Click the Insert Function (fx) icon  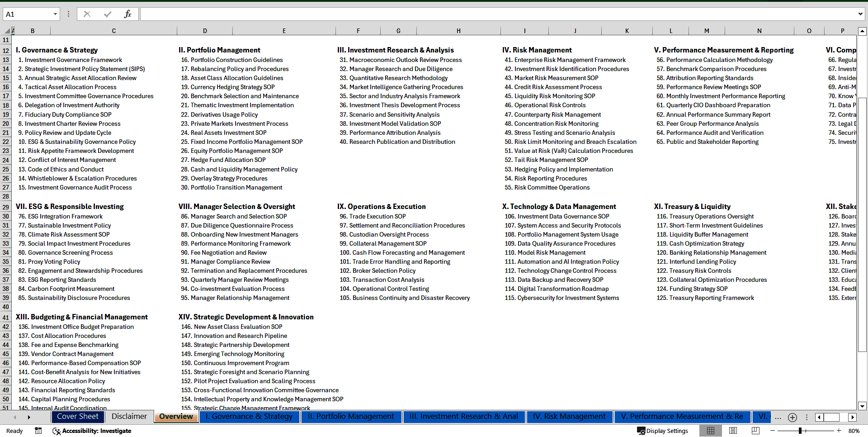[x=128, y=14]
